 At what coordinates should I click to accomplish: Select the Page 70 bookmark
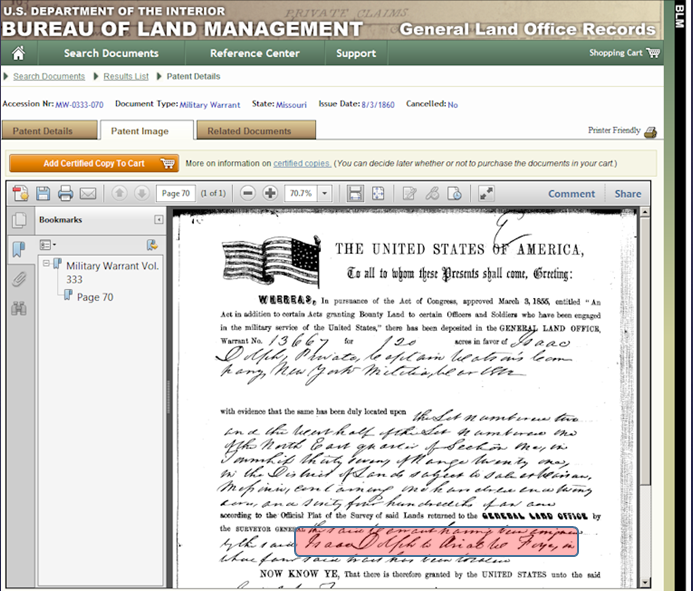coord(95,297)
